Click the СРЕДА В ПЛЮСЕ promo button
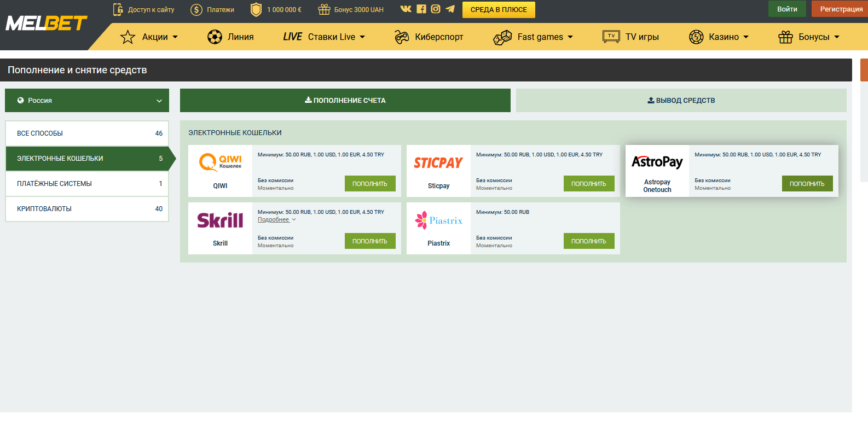Screen dimensions: 868x425 [x=499, y=10]
